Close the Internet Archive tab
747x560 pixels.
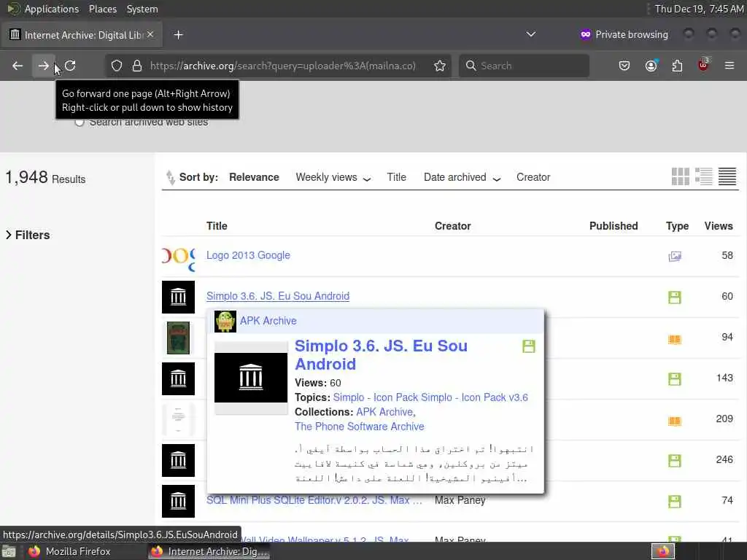pyautogui.click(x=150, y=34)
